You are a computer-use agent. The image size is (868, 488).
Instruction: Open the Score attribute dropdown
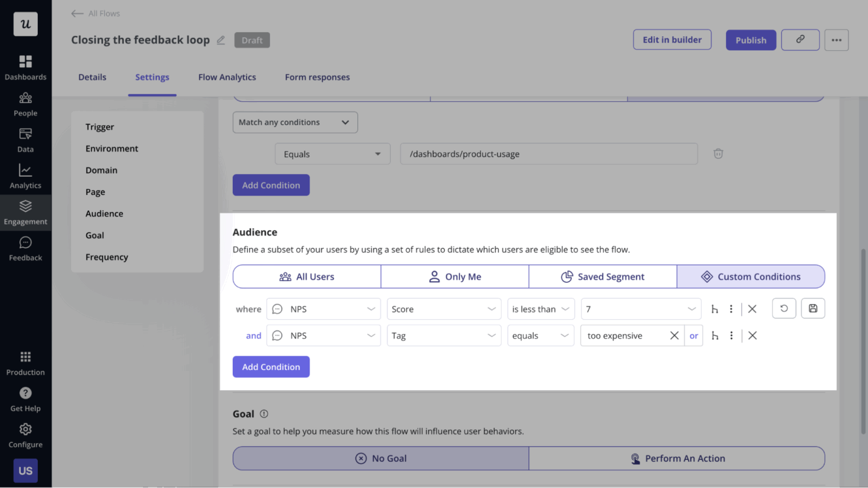[444, 309]
